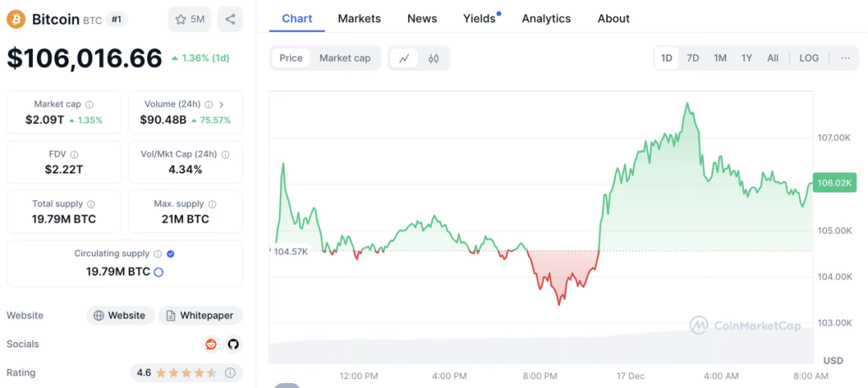Click the share icon button

(x=230, y=19)
